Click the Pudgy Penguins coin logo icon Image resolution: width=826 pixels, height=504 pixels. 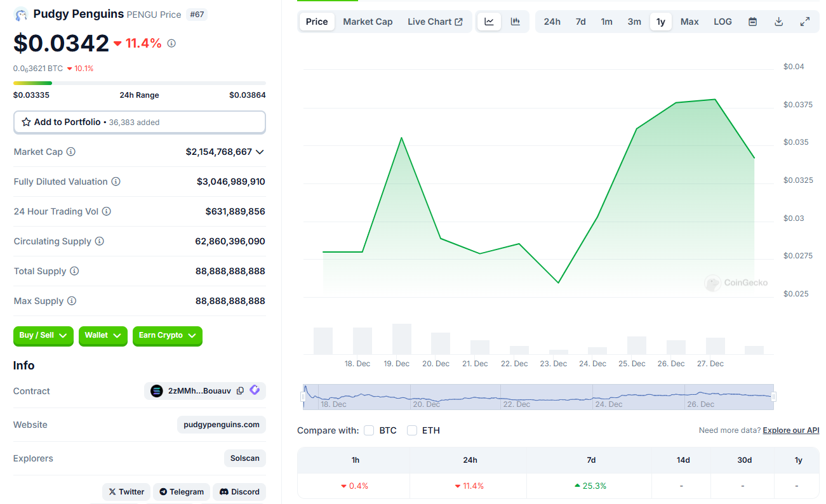click(21, 14)
